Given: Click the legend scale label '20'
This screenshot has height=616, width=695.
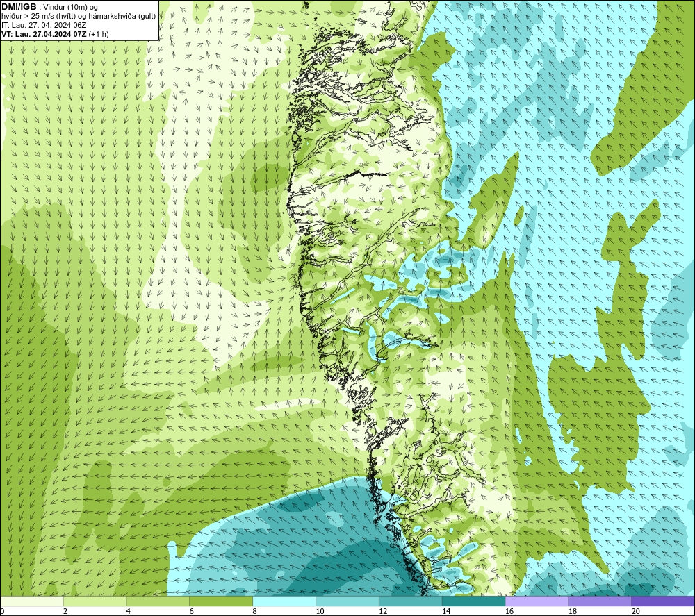Looking at the screenshot, I should click(636, 611).
